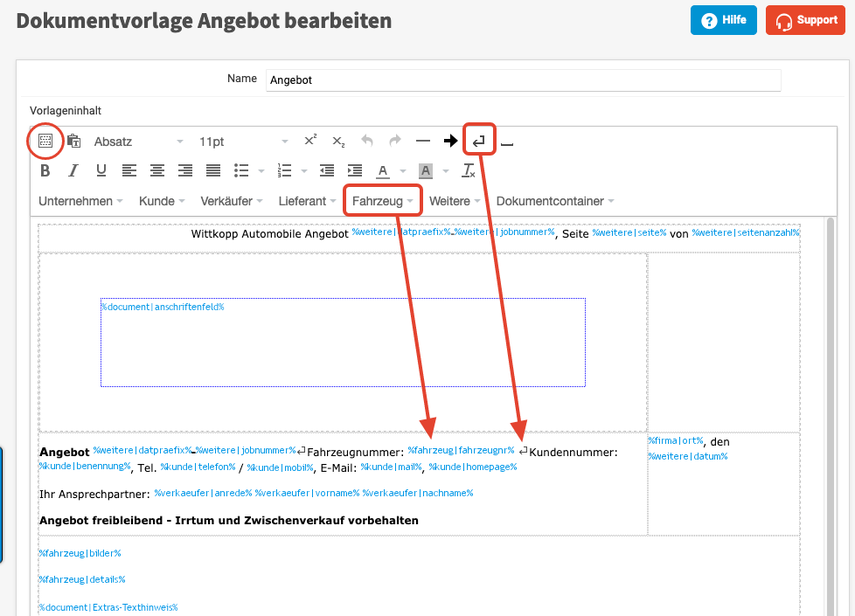Insert a line break with the ↵ icon
This screenshot has height=616, width=855.
[x=478, y=141]
